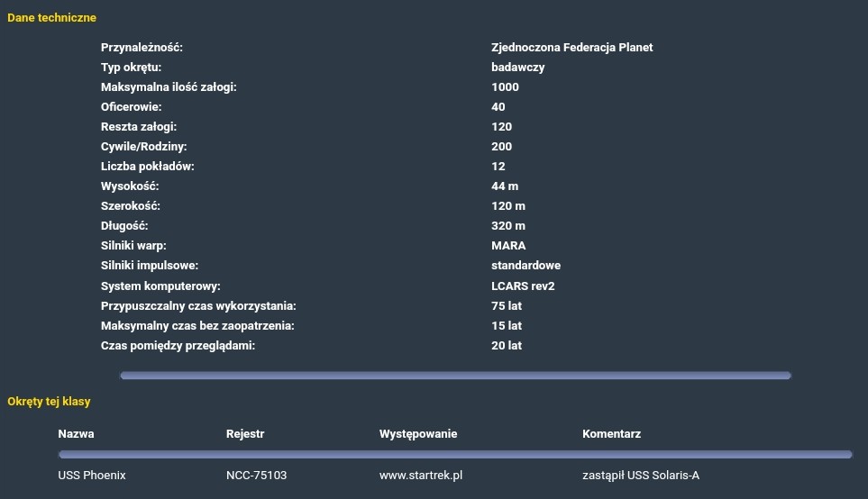Click the Okręty tej klasy heading

(49, 402)
